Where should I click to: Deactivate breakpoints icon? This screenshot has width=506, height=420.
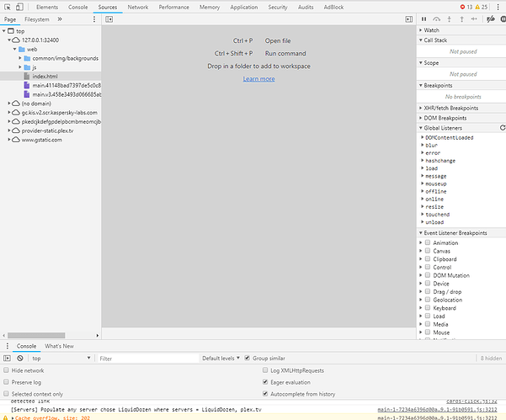point(491,19)
